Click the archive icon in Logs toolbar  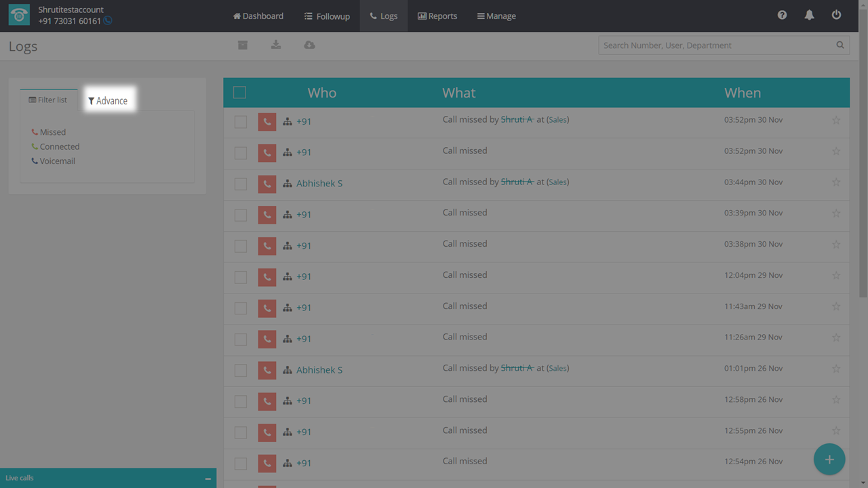point(243,45)
